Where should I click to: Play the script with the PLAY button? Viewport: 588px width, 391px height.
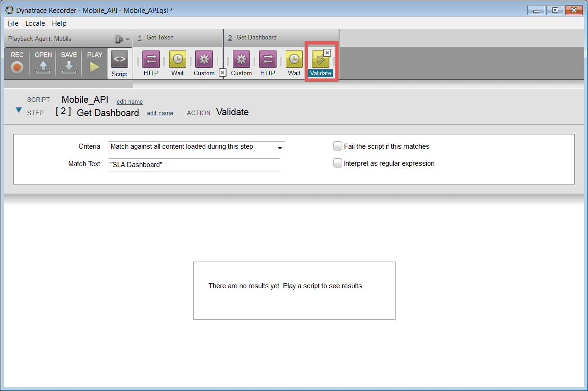[95, 63]
